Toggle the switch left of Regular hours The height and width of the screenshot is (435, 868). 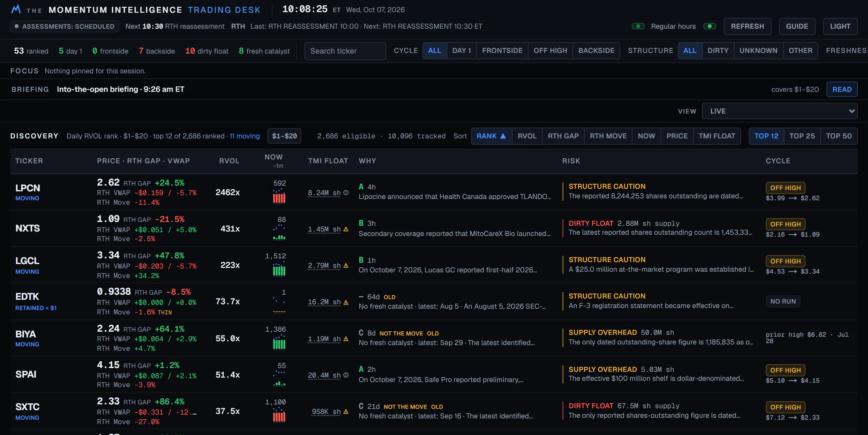(x=638, y=26)
